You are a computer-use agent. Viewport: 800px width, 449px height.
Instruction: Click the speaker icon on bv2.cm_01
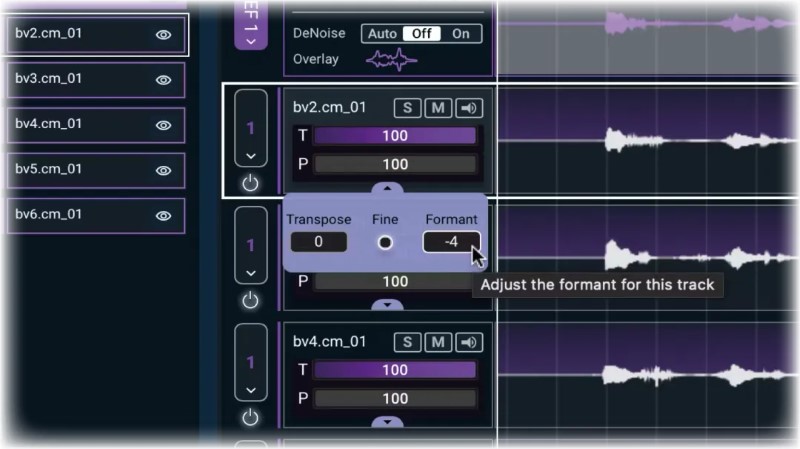(468, 108)
